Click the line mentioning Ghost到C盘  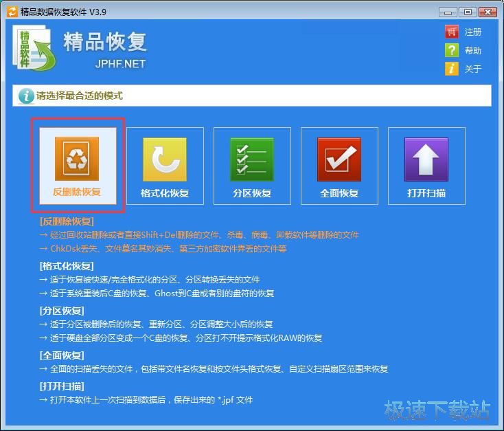click(157, 294)
